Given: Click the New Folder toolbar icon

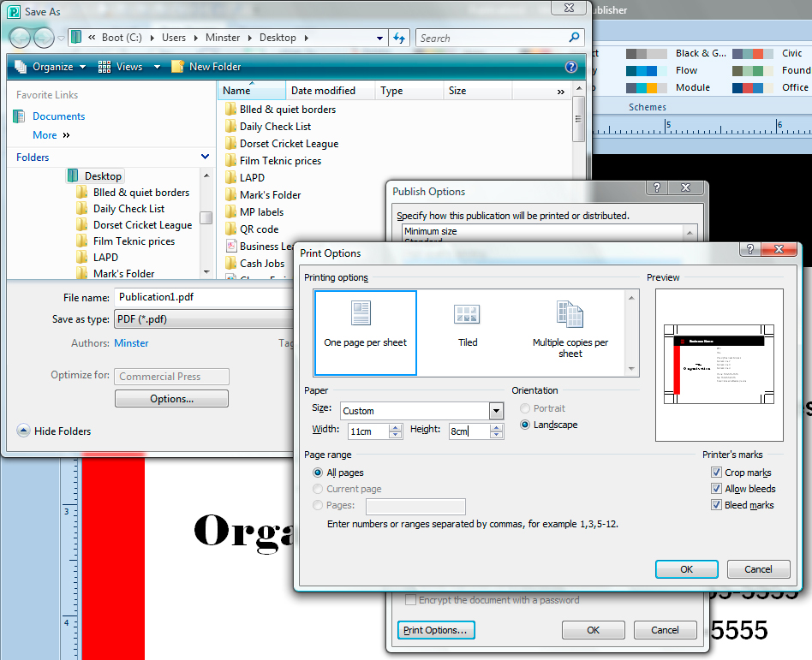Looking at the screenshot, I should click(178, 67).
